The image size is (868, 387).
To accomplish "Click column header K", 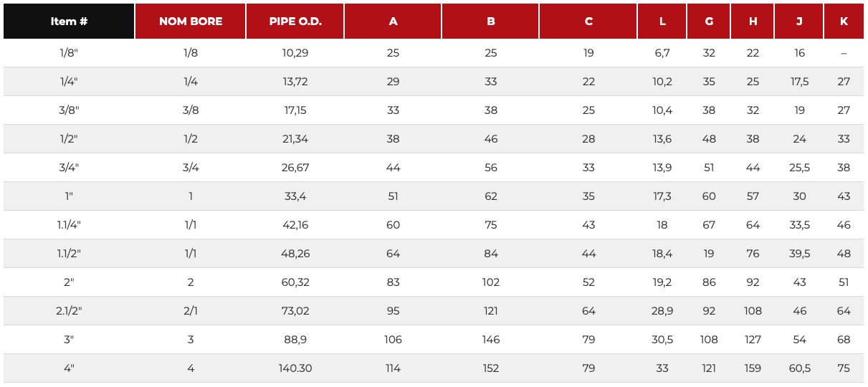I will click(844, 21).
